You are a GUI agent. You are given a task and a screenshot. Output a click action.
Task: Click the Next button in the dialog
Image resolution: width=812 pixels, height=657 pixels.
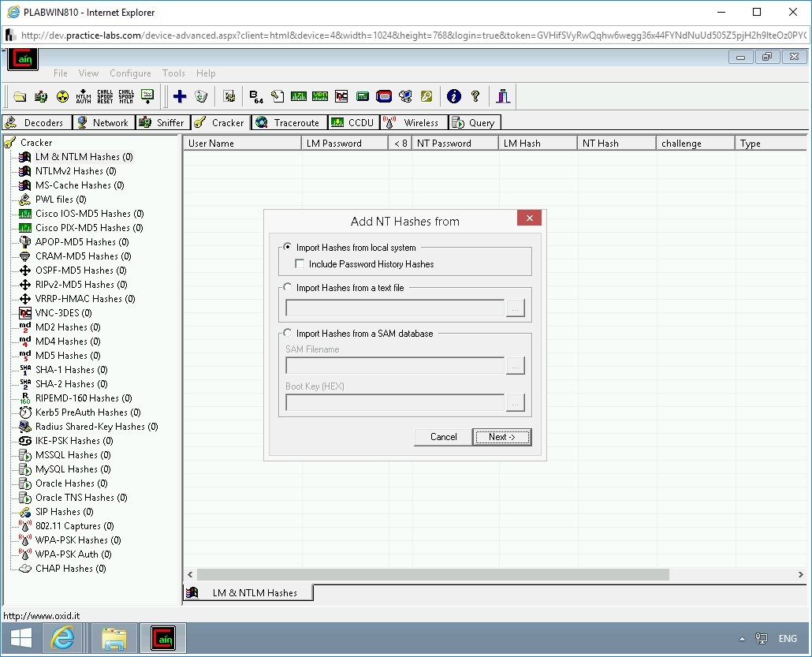click(502, 436)
